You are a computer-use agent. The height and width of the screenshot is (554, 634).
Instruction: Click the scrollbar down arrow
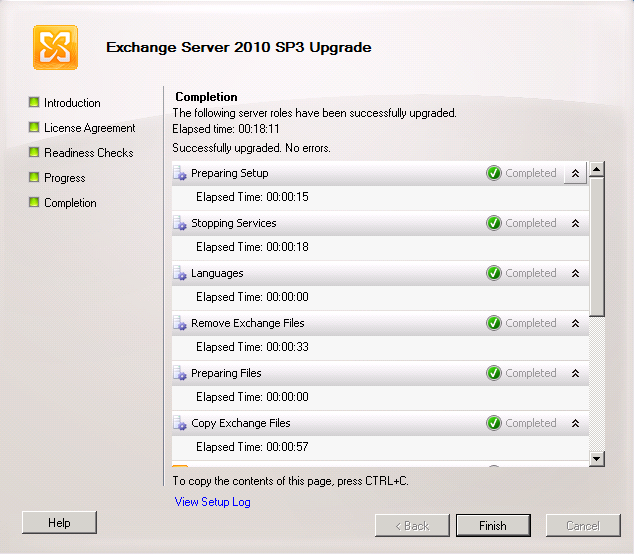597,459
